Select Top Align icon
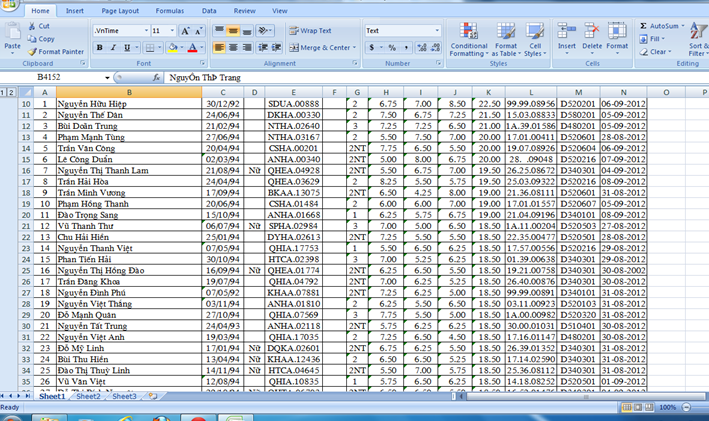The height and width of the screenshot is (421, 709). tap(219, 31)
